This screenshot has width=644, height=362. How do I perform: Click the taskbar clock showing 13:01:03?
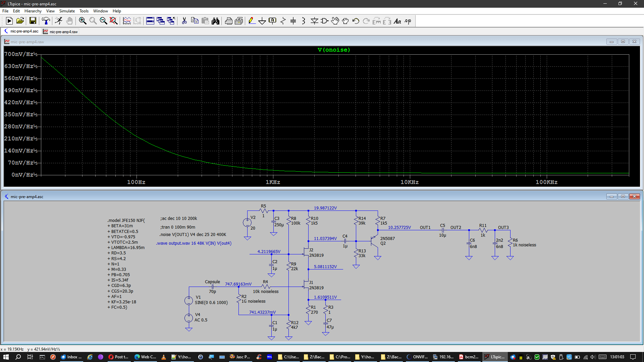(x=617, y=357)
